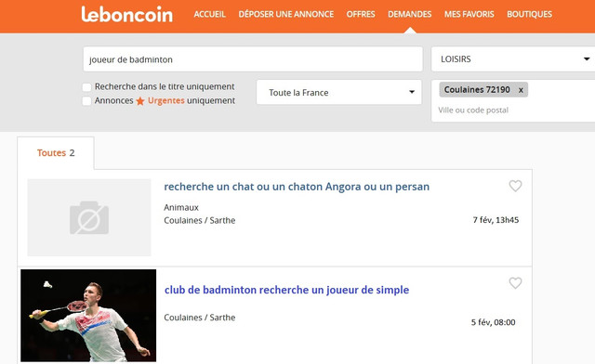Click the date 7 fév, 13h45
The width and height of the screenshot is (595, 364).
[x=496, y=220]
